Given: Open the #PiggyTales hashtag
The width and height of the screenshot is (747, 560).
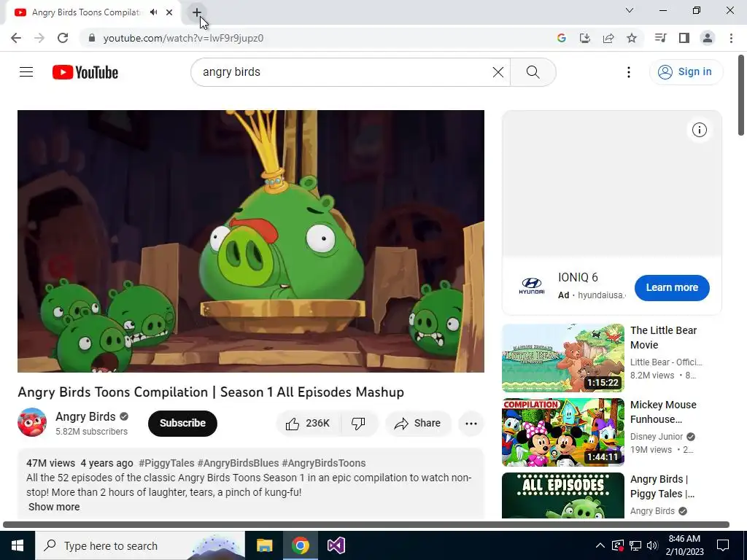Looking at the screenshot, I should pos(166,463).
